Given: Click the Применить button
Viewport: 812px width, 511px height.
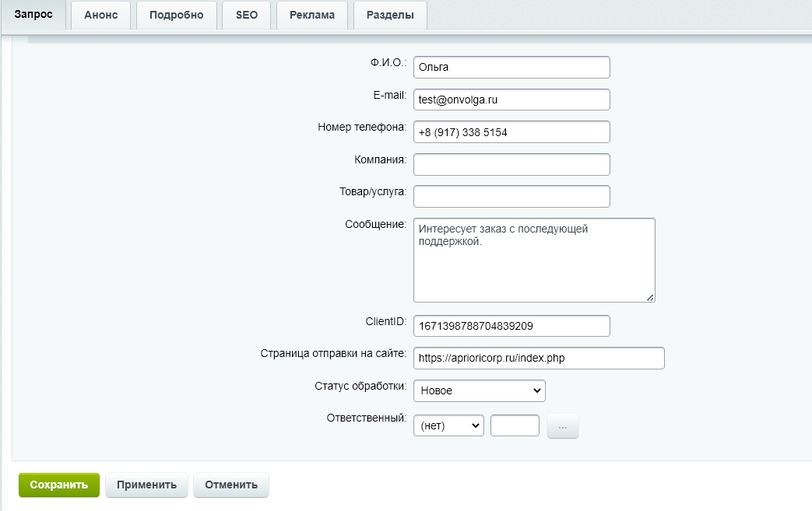Looking at the screenshot, I should click(146, 485).
